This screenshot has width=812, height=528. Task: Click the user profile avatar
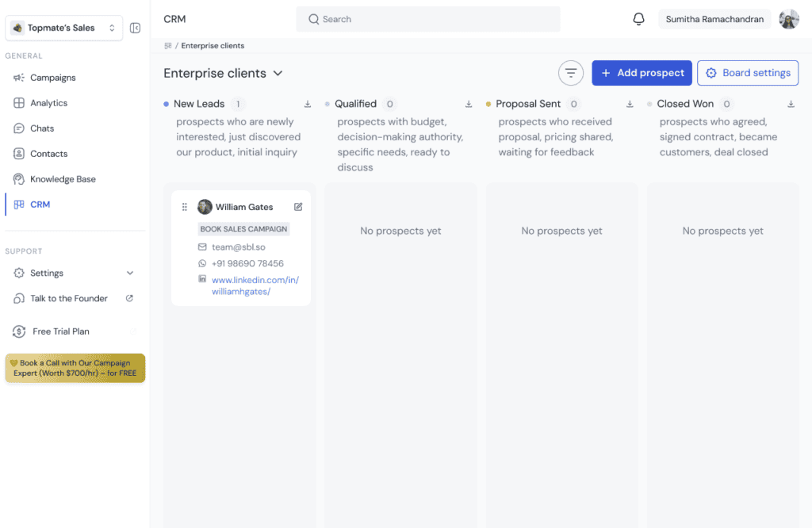[788, 19]
